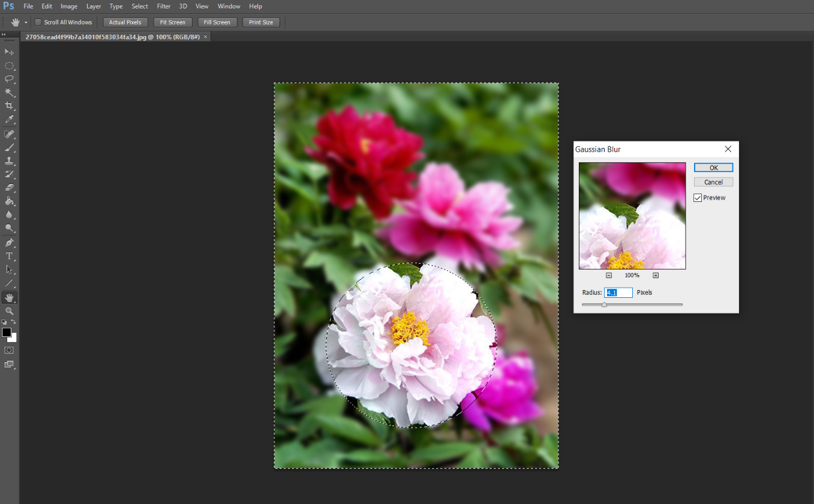Expand the tools panel double-arrow

(4, 35)
